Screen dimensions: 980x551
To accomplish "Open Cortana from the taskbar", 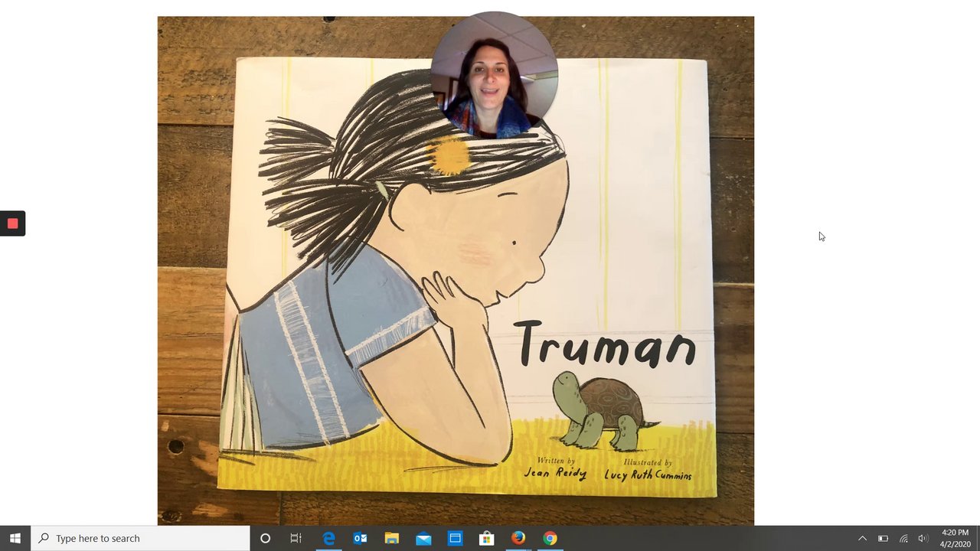I will pyautogui.click(x=265, y=538).
